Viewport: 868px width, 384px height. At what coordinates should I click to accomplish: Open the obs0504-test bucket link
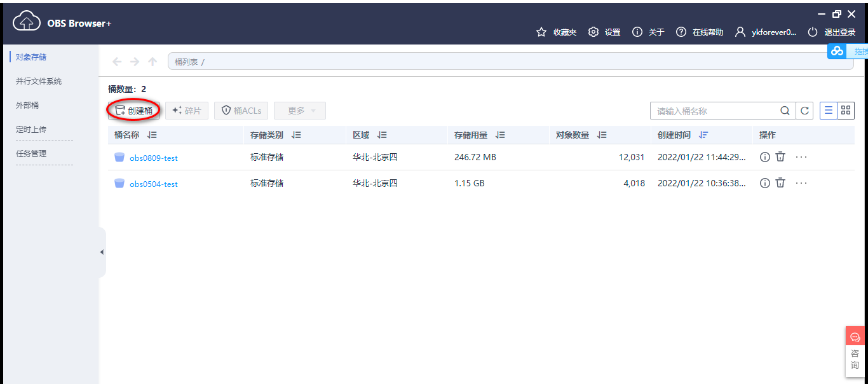coord(154,184)
